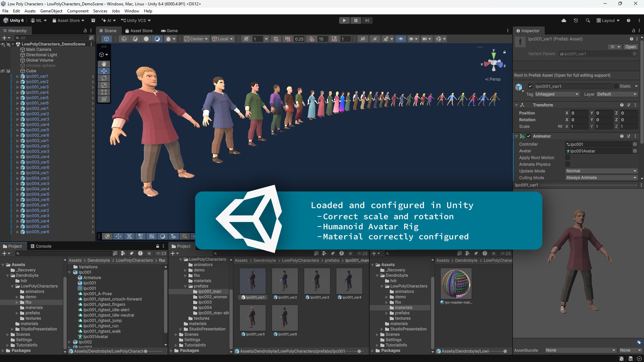Toggle the constrained proportions link for Scale

tap(560, 126)
